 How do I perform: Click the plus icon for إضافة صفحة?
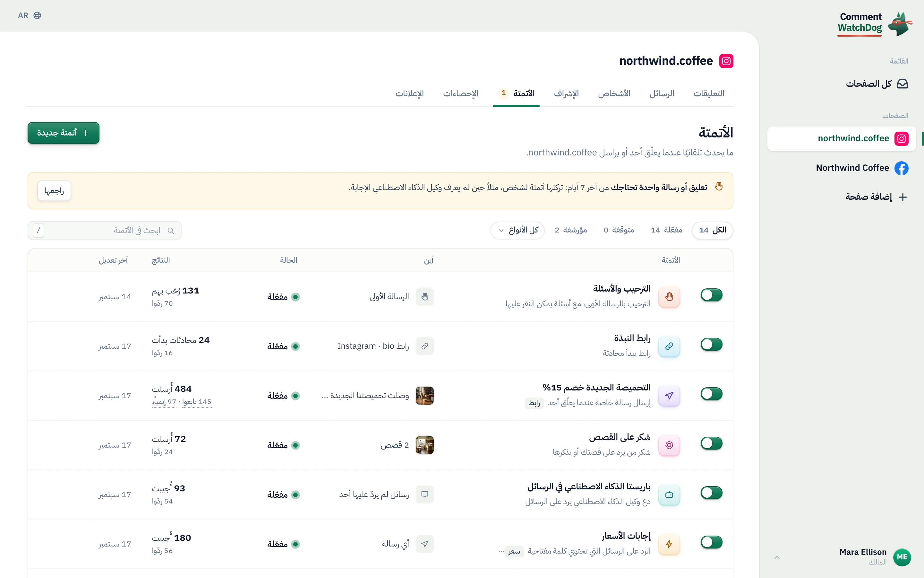coord(903,197)
